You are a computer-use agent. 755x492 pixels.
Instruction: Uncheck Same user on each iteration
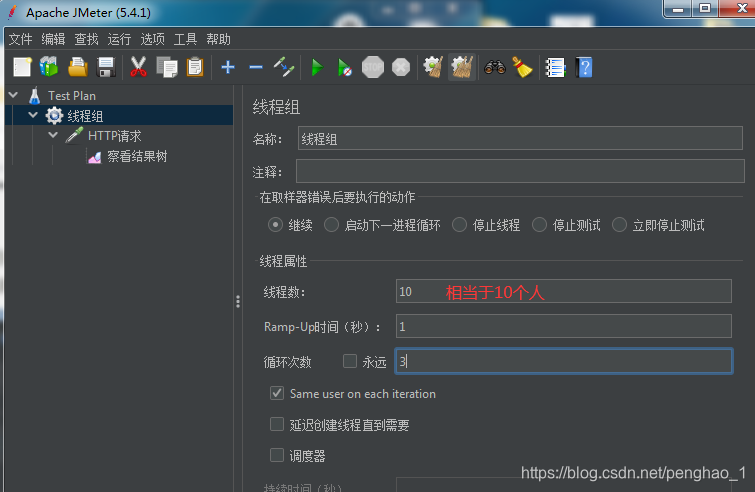click(x=277, y=393)
